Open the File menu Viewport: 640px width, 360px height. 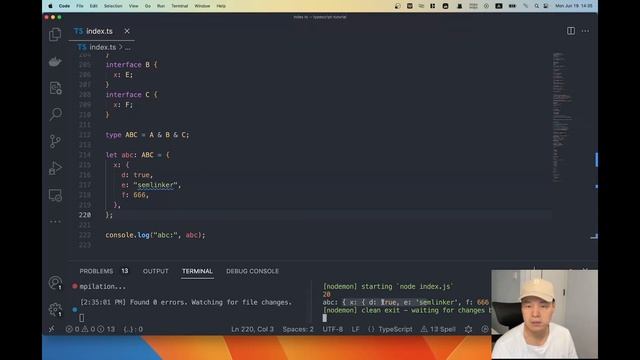(x=80, y=6)
